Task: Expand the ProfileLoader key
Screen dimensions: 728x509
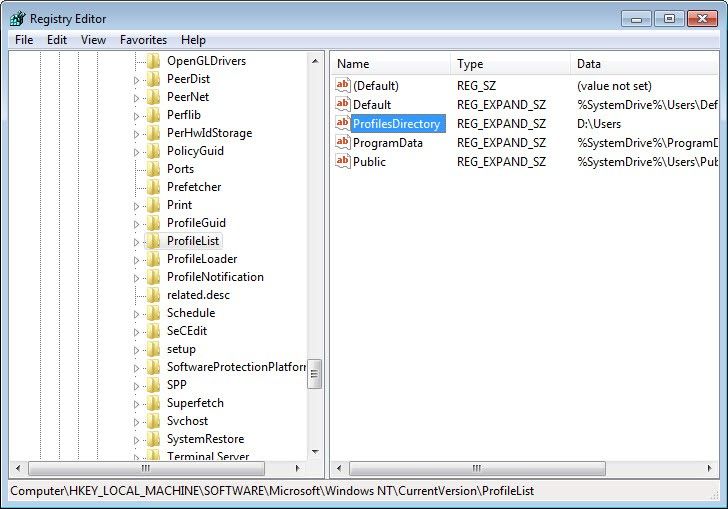Action: pos(136,260)
